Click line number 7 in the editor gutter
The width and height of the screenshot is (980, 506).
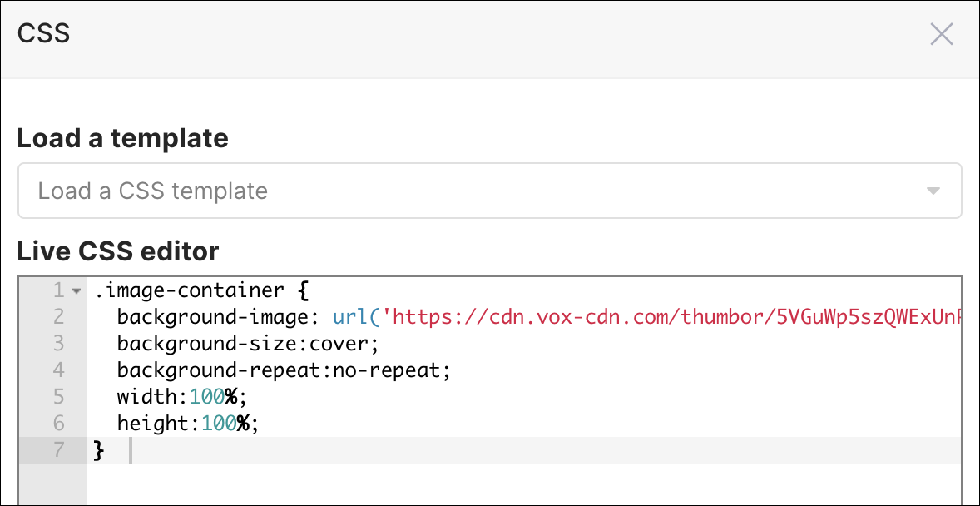tap(58, 449)
